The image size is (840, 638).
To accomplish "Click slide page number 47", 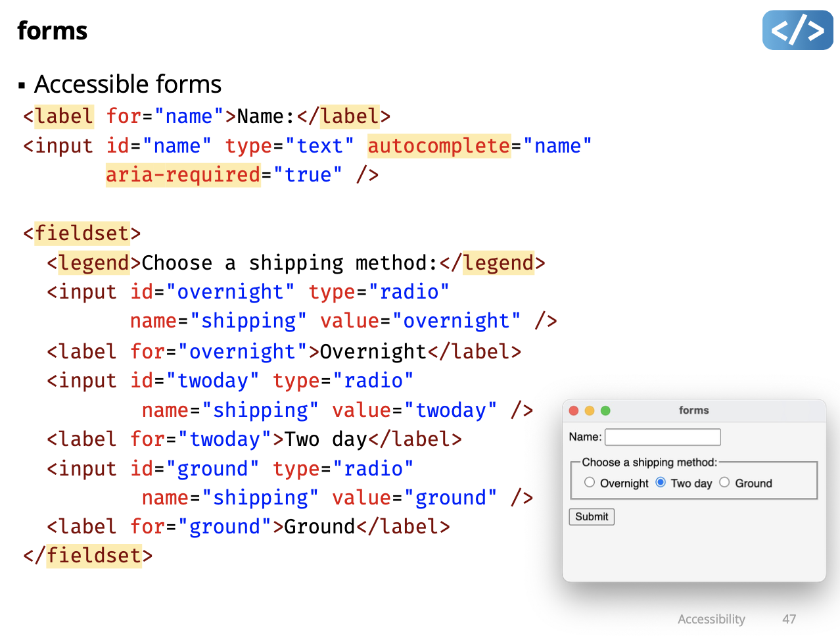I will 789,619.
